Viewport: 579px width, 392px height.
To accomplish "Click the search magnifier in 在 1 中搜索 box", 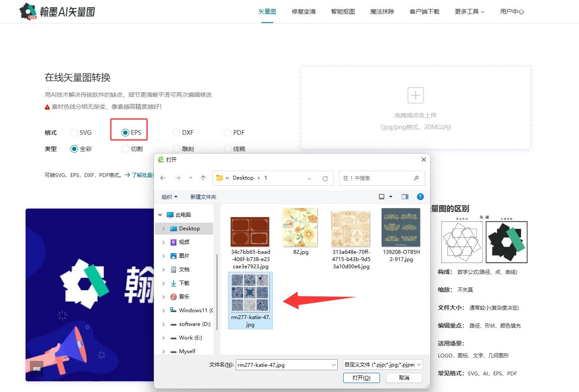I will point(416,178).
